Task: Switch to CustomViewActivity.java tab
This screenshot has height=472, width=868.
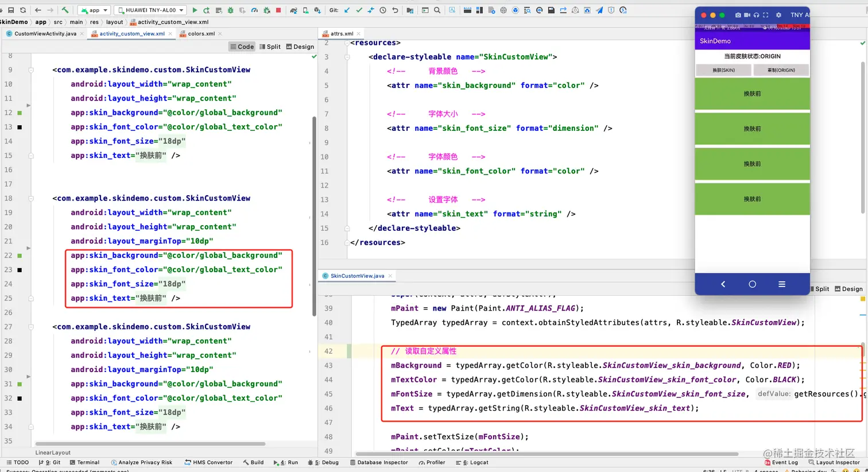Action: click(45, 34)
